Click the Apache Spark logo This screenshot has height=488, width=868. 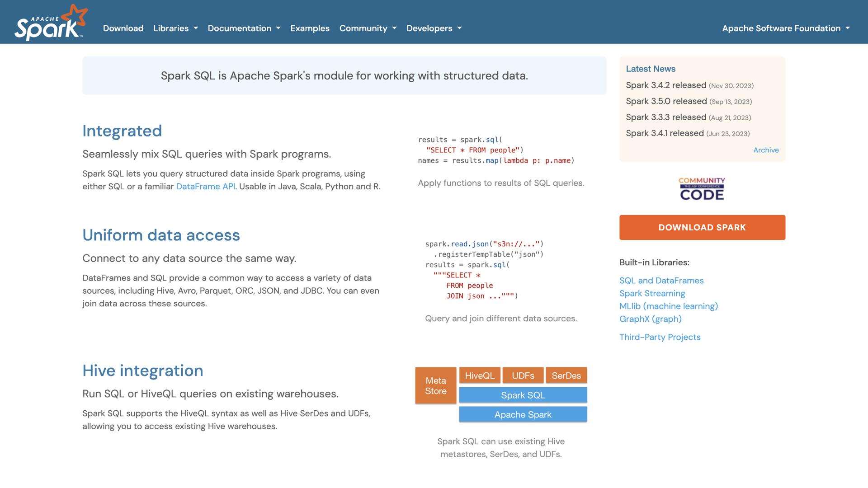[x=48, y=21]
